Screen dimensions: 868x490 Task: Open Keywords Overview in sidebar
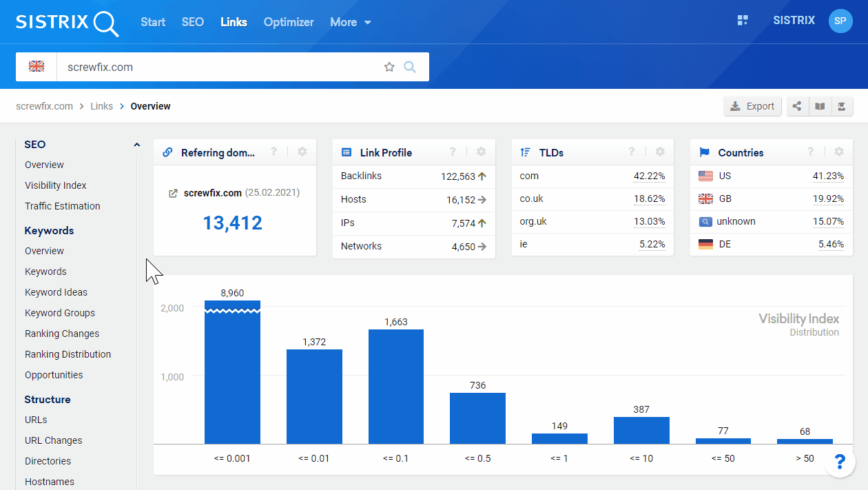pyautogui.click(x=44, y=251)
